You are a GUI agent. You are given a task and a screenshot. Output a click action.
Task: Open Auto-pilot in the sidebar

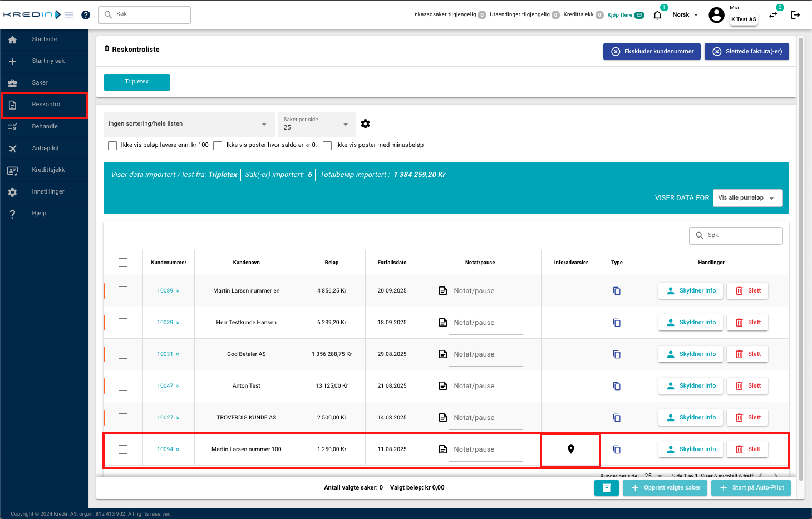click(x=45, y=149)
